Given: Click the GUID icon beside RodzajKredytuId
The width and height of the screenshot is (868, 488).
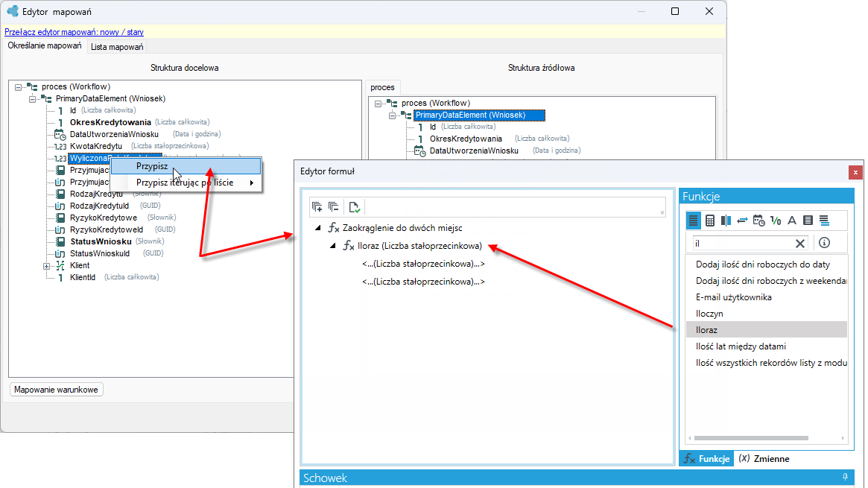Looking at the screenshot, I should point(60,206).
